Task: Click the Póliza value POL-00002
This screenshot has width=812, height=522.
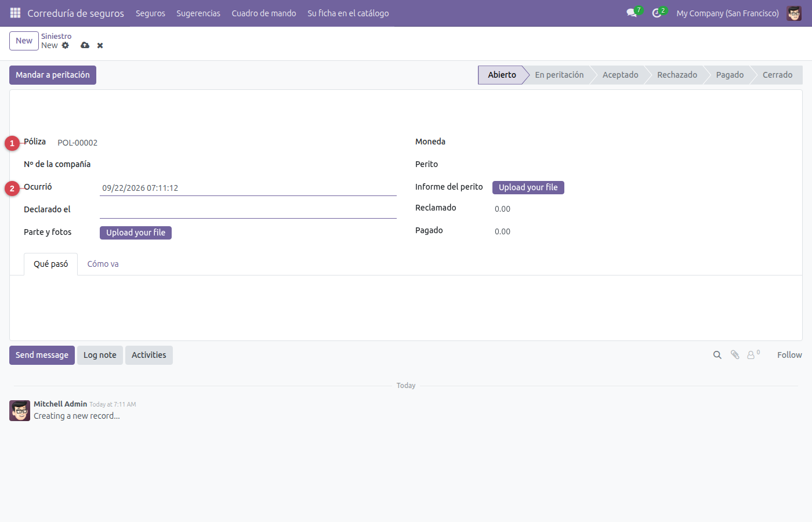Action: [x=78, y=143]
